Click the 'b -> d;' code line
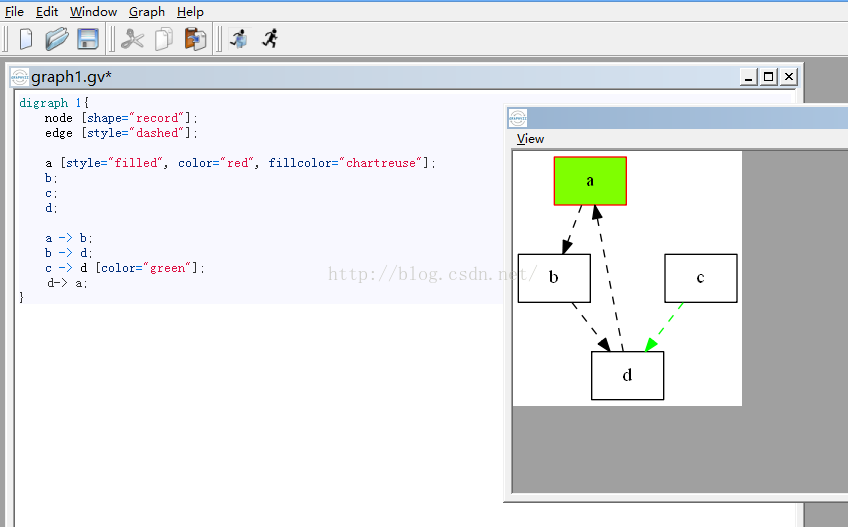The height and width of the screenshot is (527, 848). pos(69,253)
